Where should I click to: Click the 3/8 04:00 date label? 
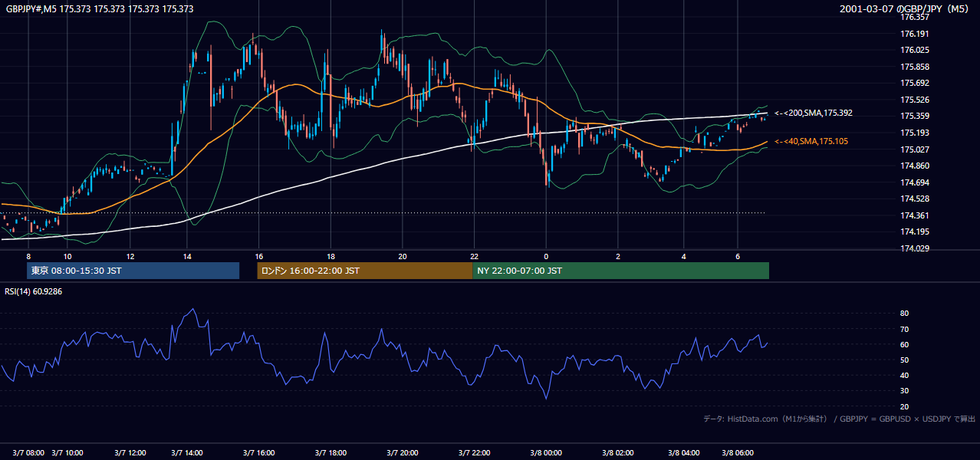[685, 453]
